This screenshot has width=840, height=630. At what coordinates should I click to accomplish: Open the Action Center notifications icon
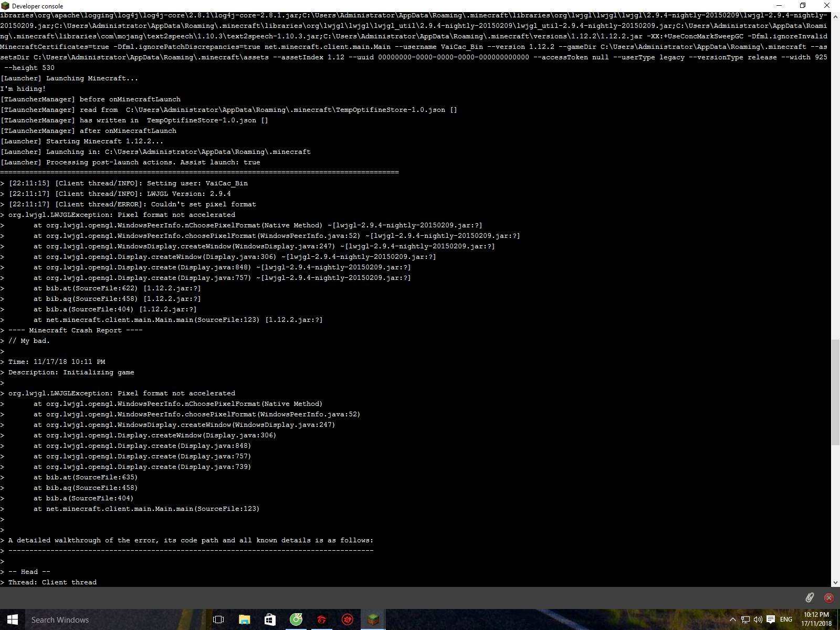point(771,619)
